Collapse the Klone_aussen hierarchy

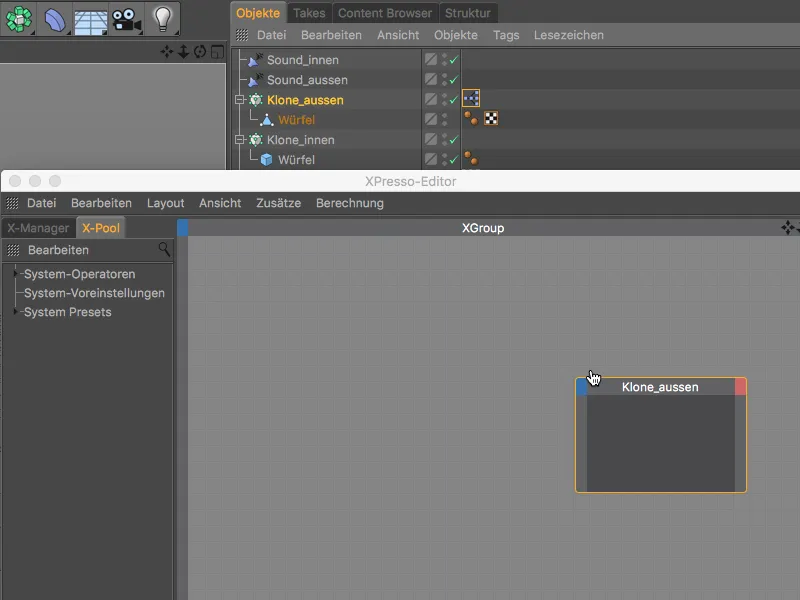pos(239,99)
